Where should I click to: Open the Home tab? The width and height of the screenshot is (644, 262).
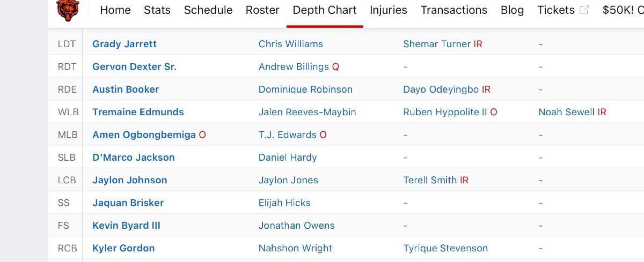point(115,10)
